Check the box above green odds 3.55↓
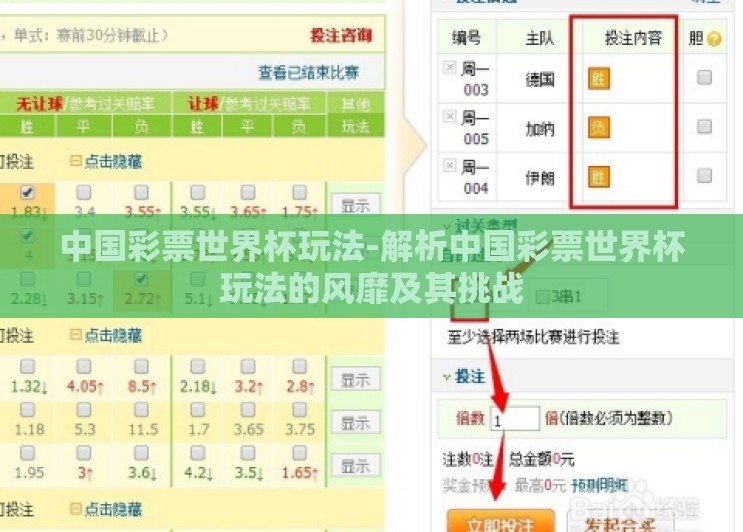Image resolution: width=743 pixels, height=532 pixels. pos(198,192)
